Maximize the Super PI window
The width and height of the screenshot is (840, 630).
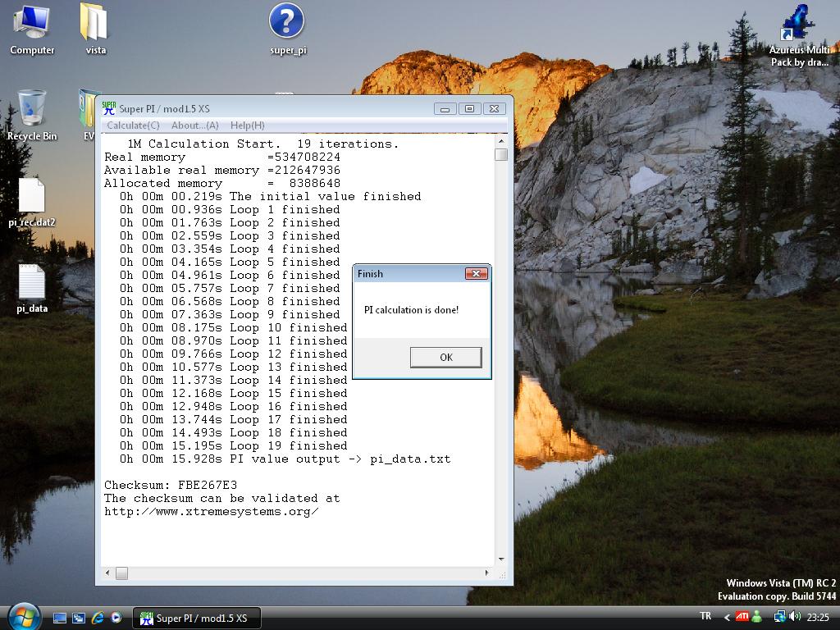[469, 109]
